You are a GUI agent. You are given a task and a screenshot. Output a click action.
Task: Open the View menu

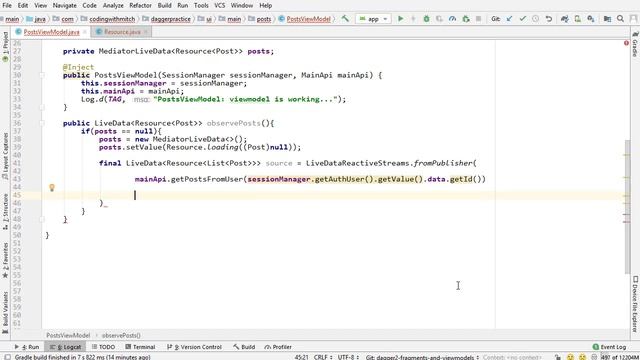pos(40,6)
